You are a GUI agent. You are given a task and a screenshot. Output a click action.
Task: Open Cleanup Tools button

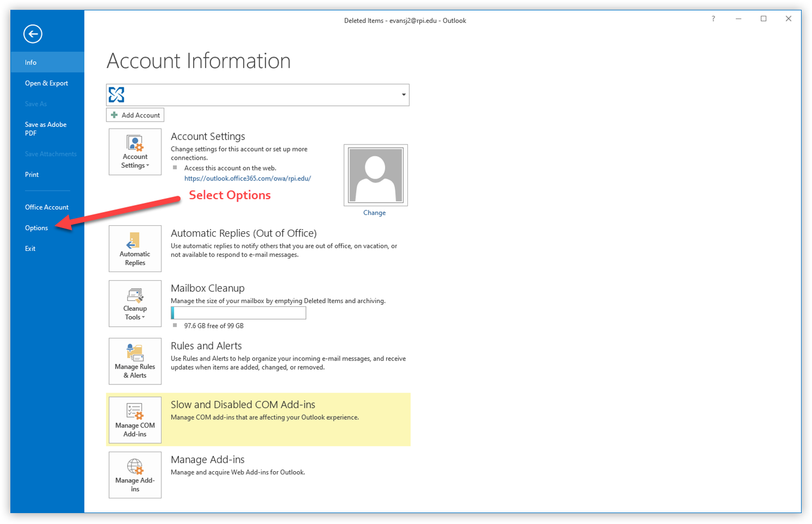[x=135, y=304]
